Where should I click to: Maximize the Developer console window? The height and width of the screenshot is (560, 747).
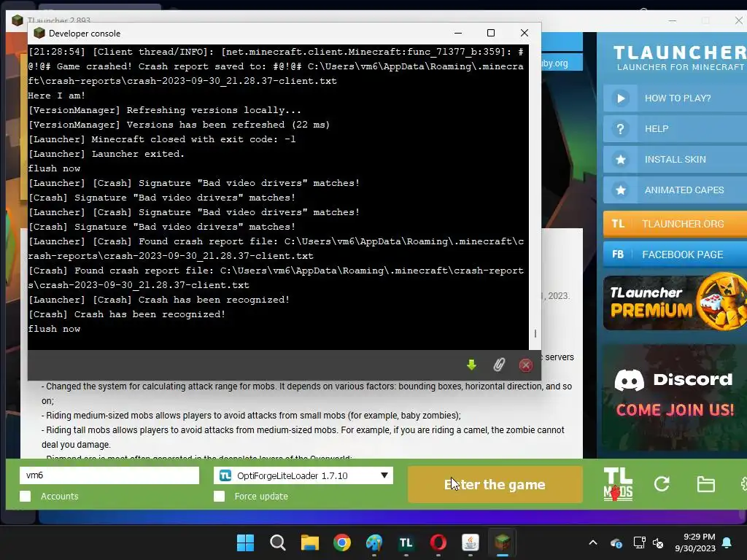[491, 33]
